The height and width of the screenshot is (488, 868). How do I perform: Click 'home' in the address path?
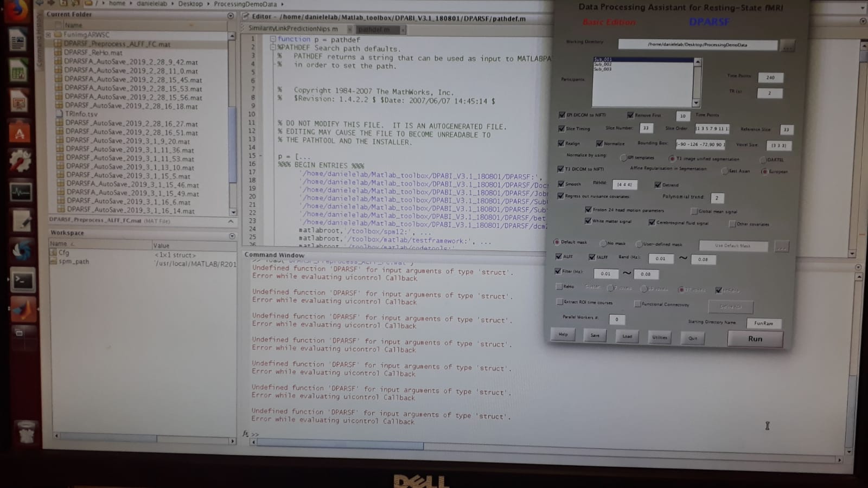[x=117, y=4]
